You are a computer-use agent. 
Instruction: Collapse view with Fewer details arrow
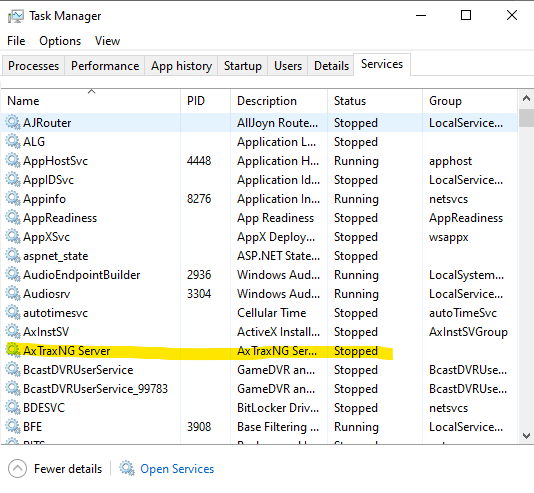(x=17, y=469)
